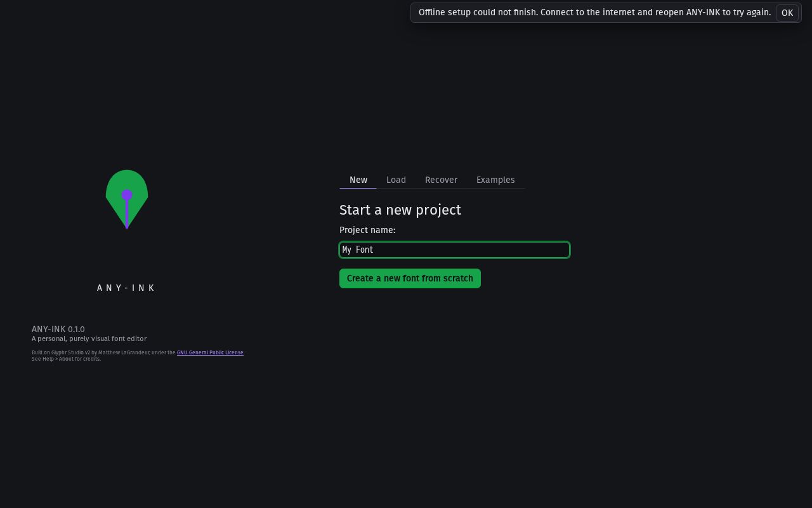Open the Load tab

(x=396, y=180)
